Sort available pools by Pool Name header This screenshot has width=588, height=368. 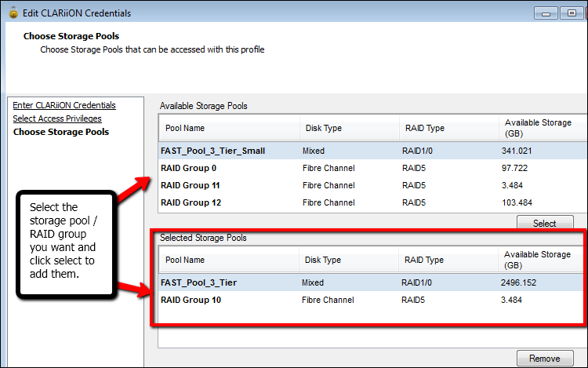tap(230, 128)
